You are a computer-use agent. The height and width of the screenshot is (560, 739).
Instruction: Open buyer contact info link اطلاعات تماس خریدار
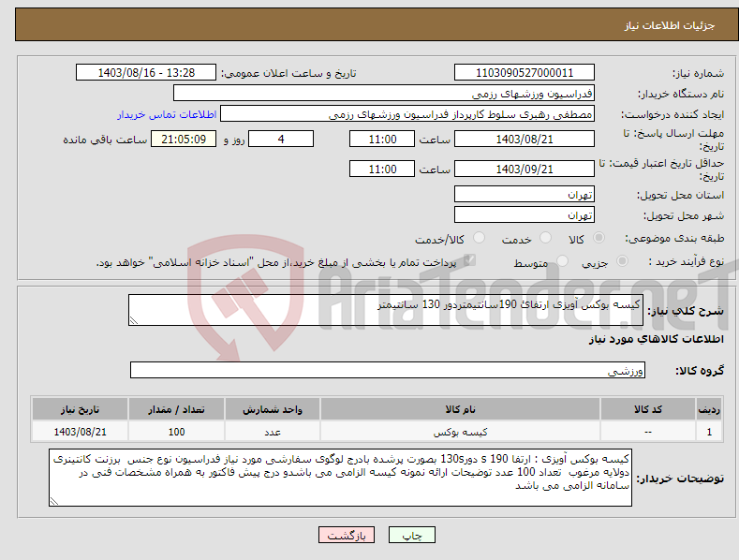(167, 114)
